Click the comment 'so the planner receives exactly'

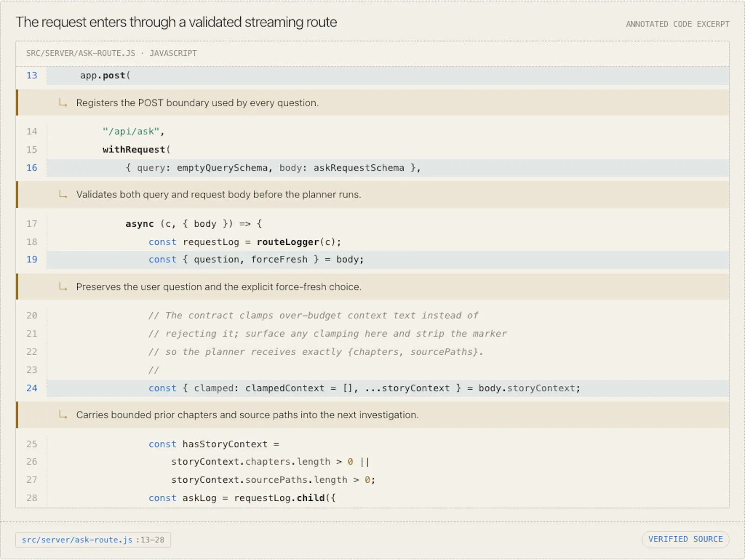click(316, 352)
